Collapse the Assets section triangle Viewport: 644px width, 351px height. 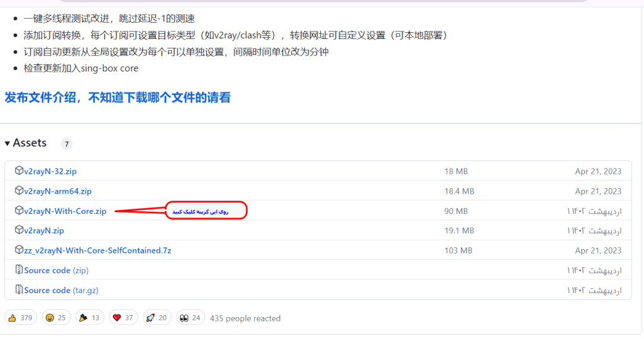8,143
